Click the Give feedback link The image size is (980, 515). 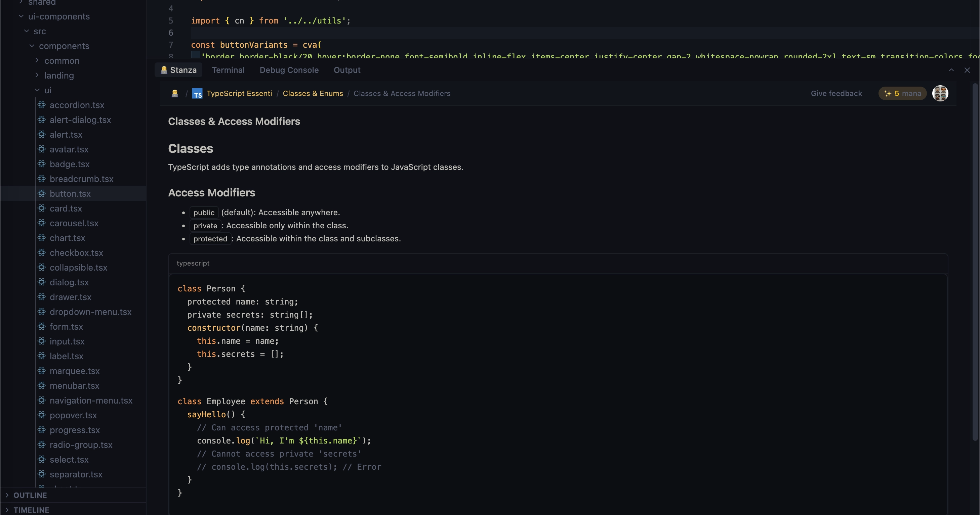836,93
